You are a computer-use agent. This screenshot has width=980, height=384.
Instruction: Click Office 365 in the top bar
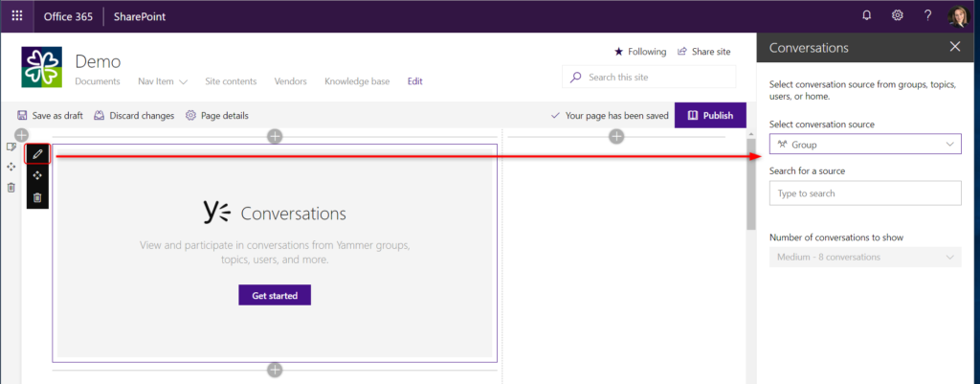[68, 17]
